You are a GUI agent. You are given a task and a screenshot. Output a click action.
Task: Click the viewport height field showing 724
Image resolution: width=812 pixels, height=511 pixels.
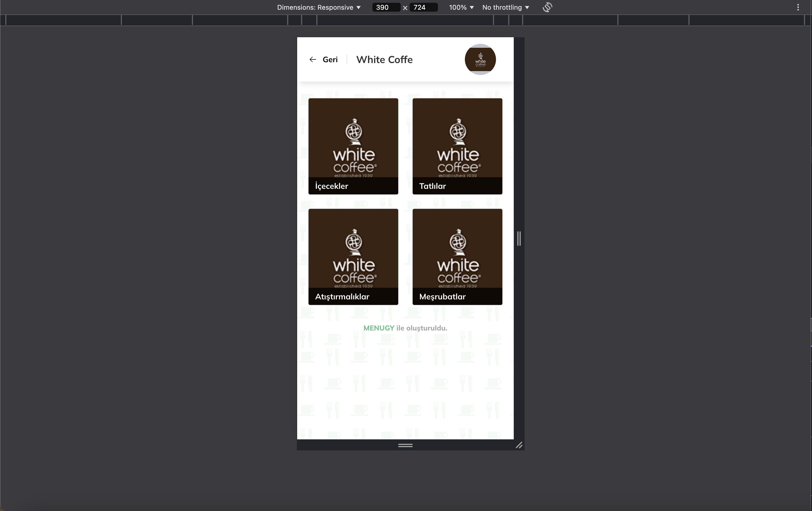point(423,7)
